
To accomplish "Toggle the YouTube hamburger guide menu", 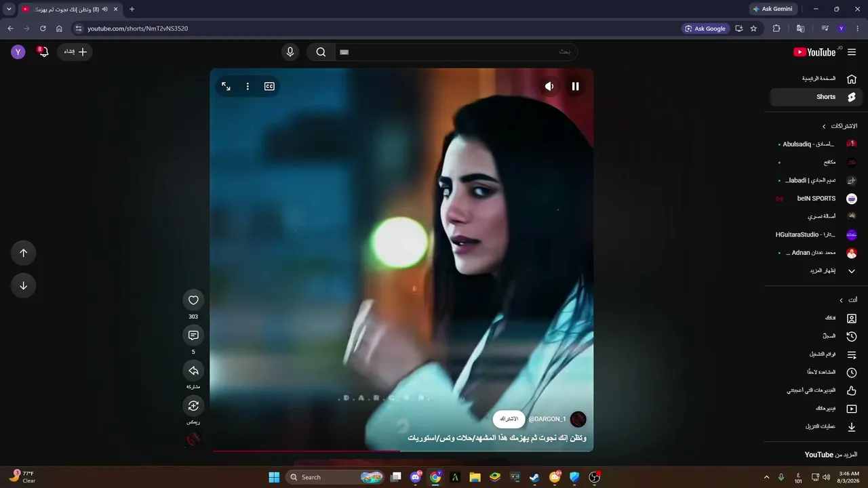I will pyautogui.click(x=852, y=52).
